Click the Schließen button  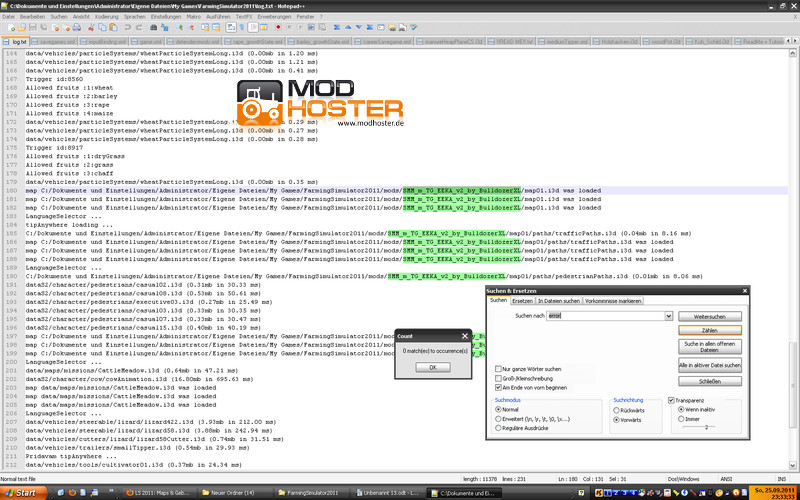click(710, 381)
